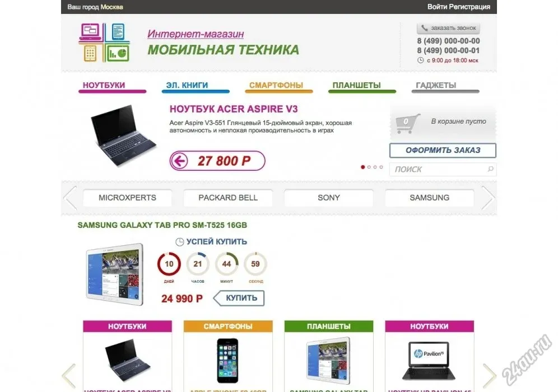The height and width of the screenshot is (392, 558).
Task: Click the search magnifier icon
Action: click(490, 169)
